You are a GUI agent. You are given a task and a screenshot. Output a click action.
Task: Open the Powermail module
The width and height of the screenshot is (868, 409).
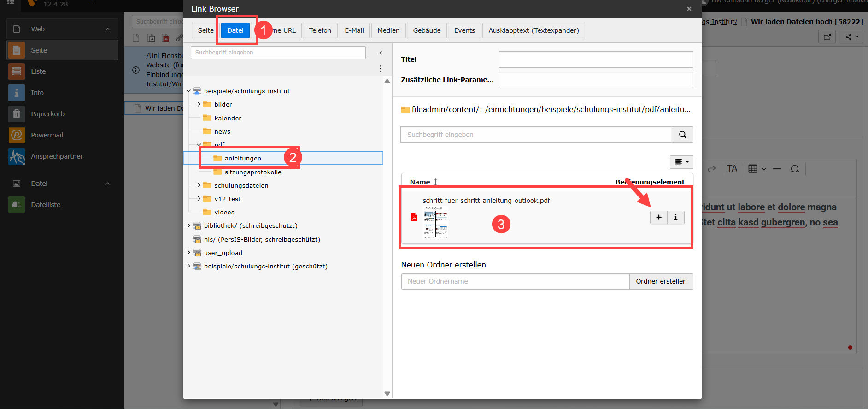[x=47, y=135]
